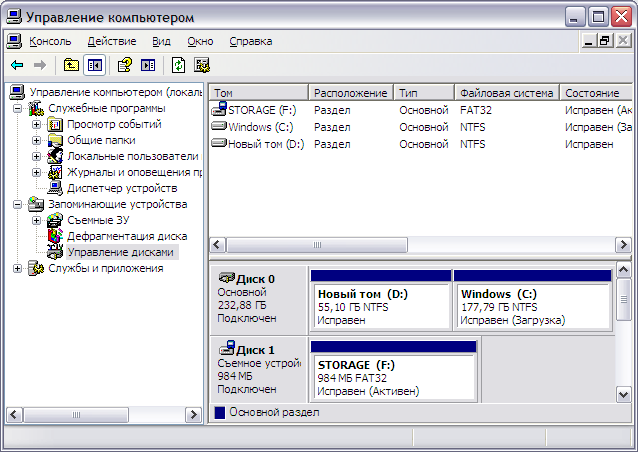Viewport: 638px width, 452px height.
Task: Click the Диск 1 removable drive icon
Action: coord(227,348)
